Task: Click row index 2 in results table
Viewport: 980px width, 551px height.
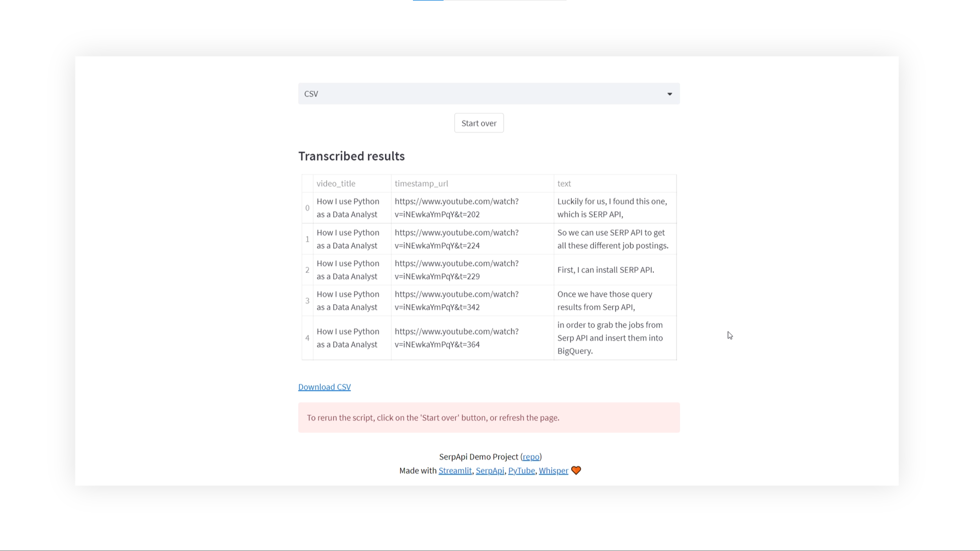Action: click(x=307, y=270)
